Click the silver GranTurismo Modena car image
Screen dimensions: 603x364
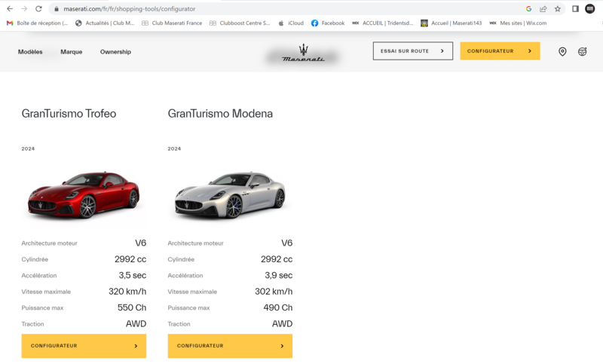coord(230,195)
